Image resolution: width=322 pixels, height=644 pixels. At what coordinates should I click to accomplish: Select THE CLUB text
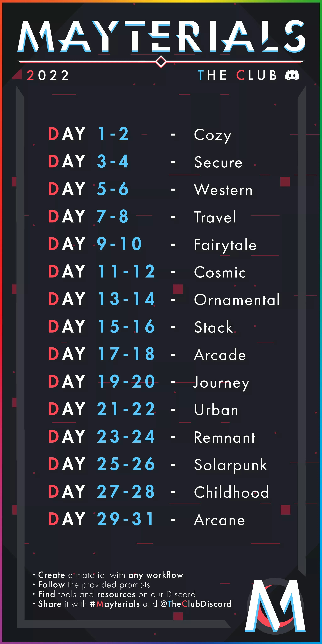pyautogui.click(x=237, y=75)
